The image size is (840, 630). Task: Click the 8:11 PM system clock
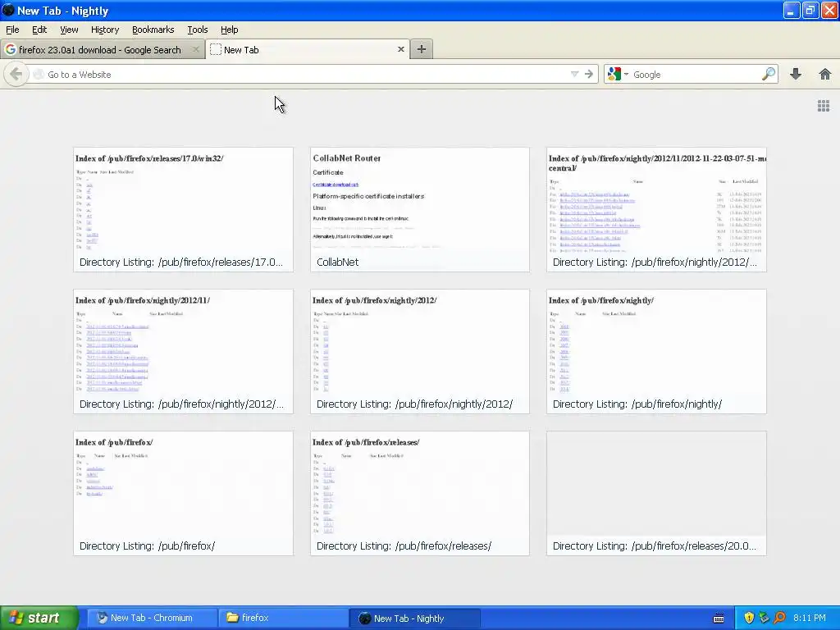810,618
